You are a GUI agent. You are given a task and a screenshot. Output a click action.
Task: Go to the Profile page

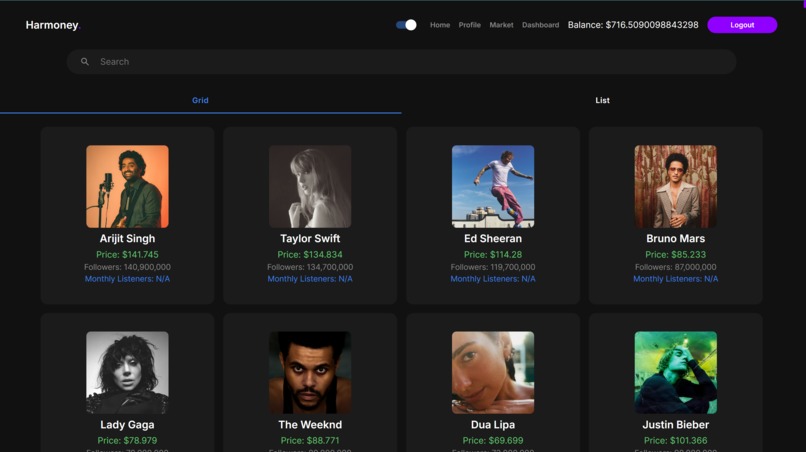click(x=469, y=25)
